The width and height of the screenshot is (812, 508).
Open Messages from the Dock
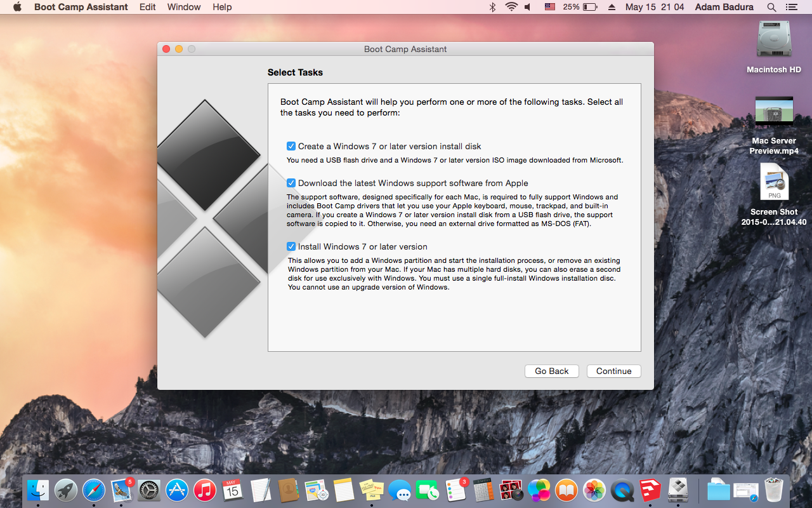click(400, 490)
